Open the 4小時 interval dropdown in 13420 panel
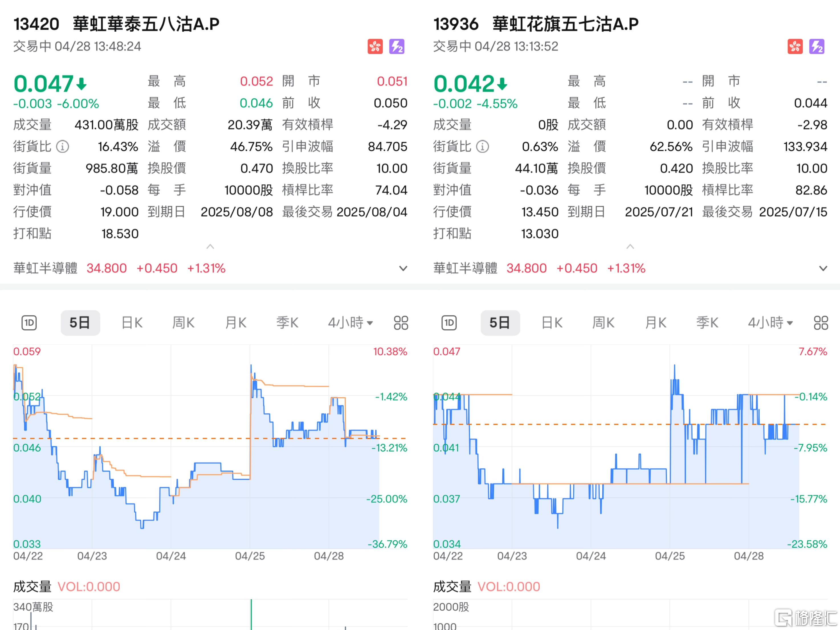This screenshot has height=630, width=840. point(350,323)
